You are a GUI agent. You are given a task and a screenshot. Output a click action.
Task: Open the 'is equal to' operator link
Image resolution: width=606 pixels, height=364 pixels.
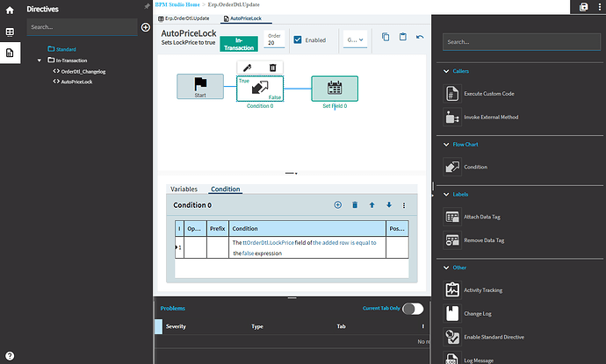[364, 243]
